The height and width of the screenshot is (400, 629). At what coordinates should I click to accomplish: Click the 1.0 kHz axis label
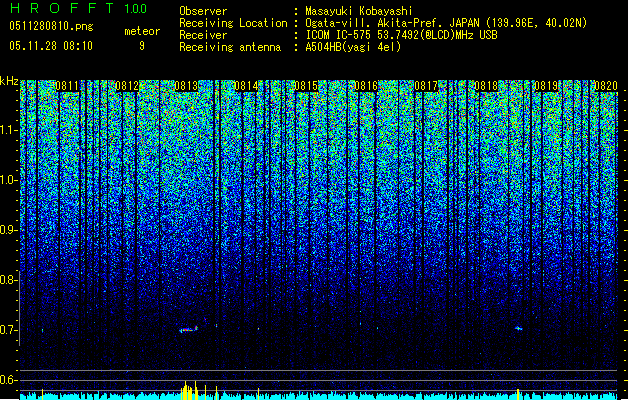(x=9, y=180)
